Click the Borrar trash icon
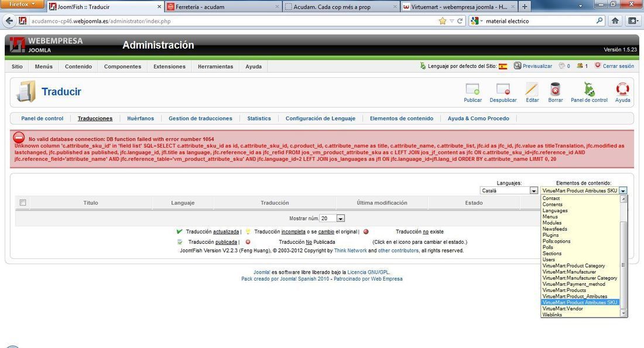644x348 pixels. coord(555,89)
